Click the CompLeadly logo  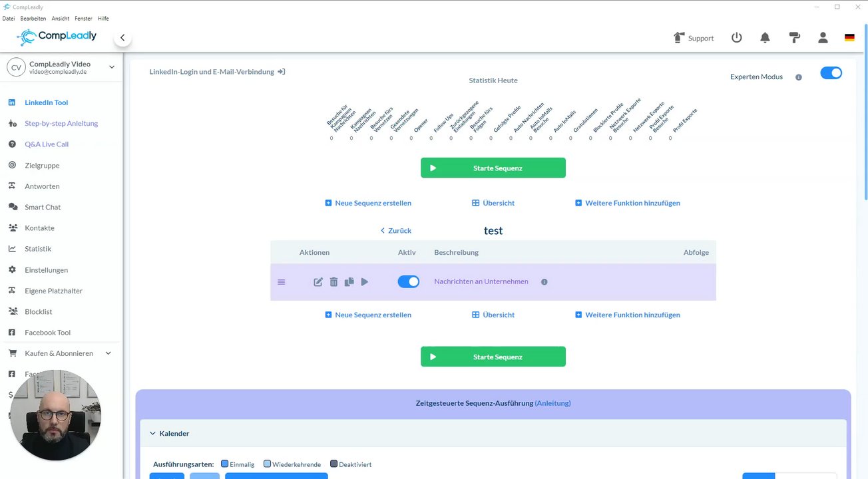click(58, 36)
